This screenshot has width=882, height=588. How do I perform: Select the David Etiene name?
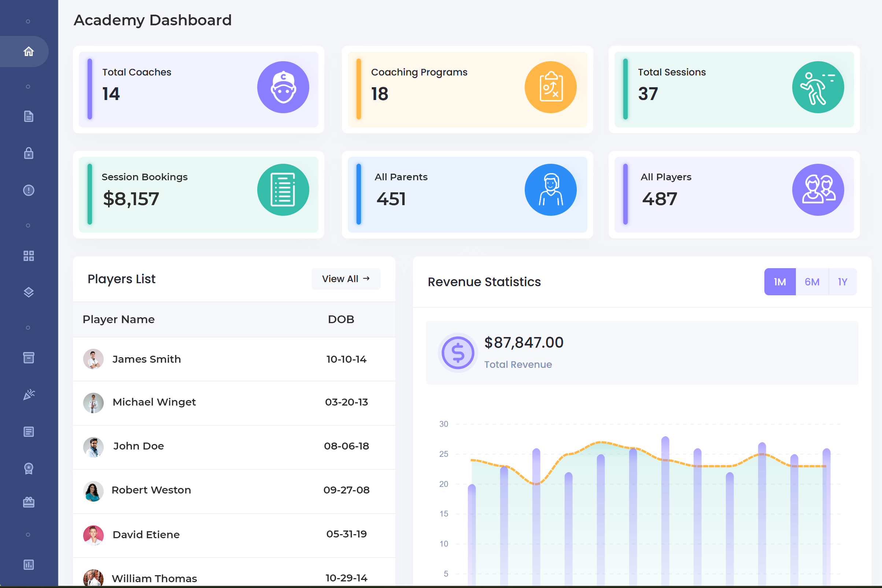pos(146,535)
